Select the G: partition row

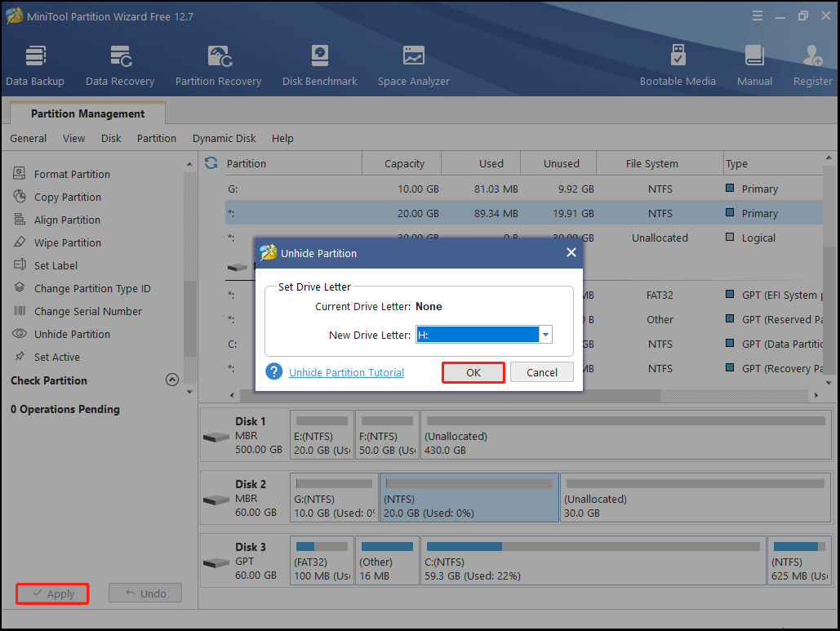(x=524, y=189)
